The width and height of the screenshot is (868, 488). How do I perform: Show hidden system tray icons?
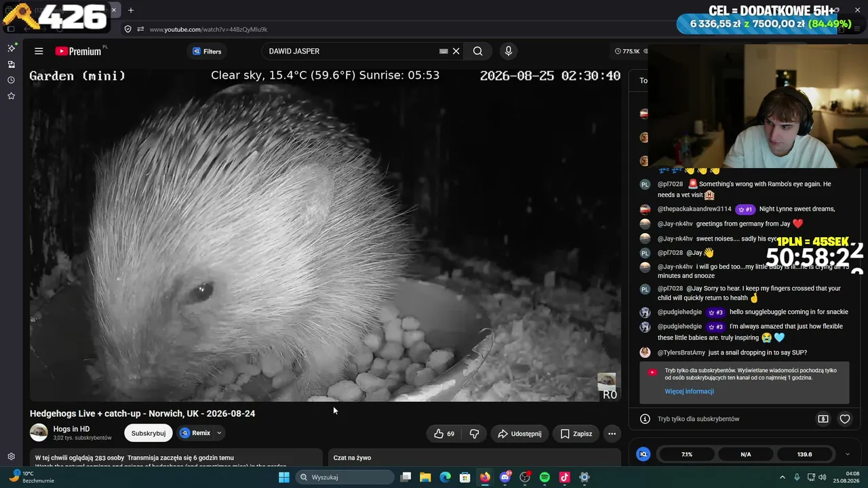click(x=782, y=477)
